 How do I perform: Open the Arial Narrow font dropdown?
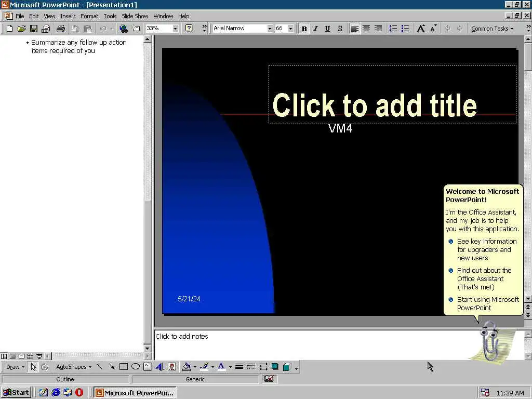270,29
